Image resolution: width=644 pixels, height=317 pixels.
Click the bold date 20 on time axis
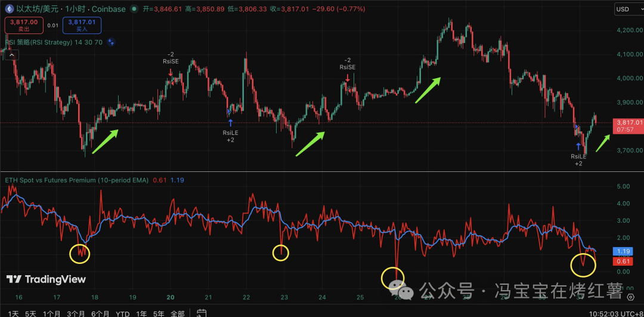click(x=171, y=297)
